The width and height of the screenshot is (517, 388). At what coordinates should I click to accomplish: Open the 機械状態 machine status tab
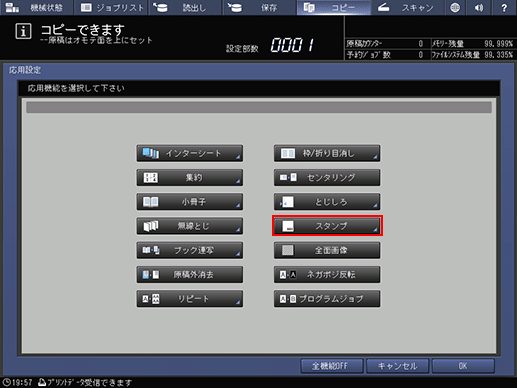(x=36, y=7)
